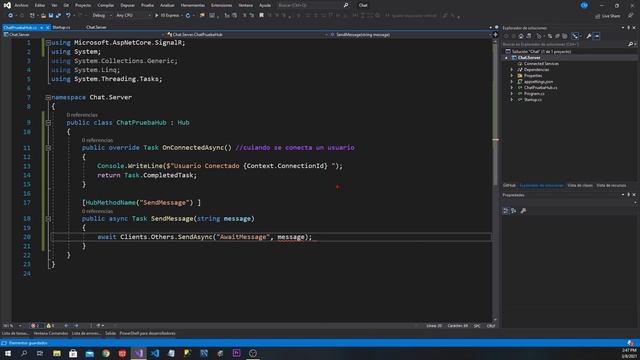Open the Chat.Server project scope dropdown
Viewport: 640px width, 360px height.
(x=83, y=35)
